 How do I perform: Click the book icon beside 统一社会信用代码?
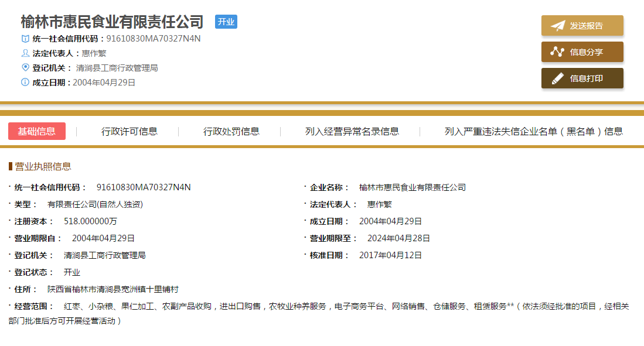pyautogui.click(x=25, y=39)
